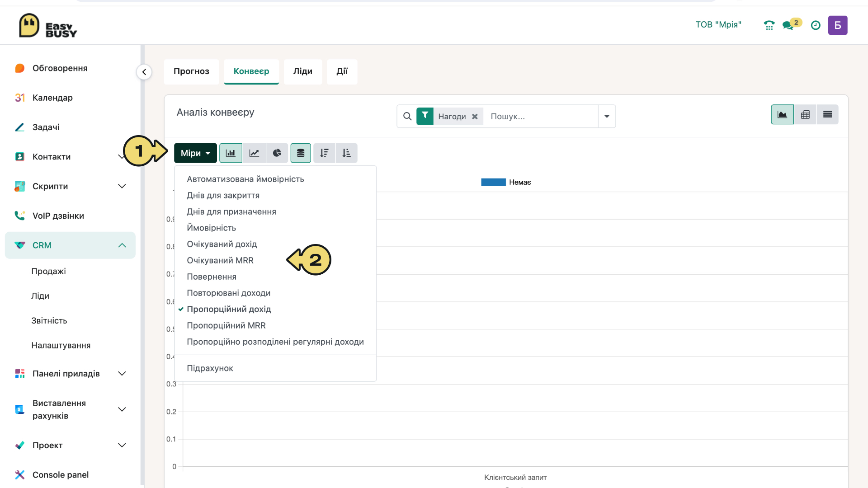Switch to pivot table view icon
868x488 pixels.
pyautogui.click(x=805, y=114)
